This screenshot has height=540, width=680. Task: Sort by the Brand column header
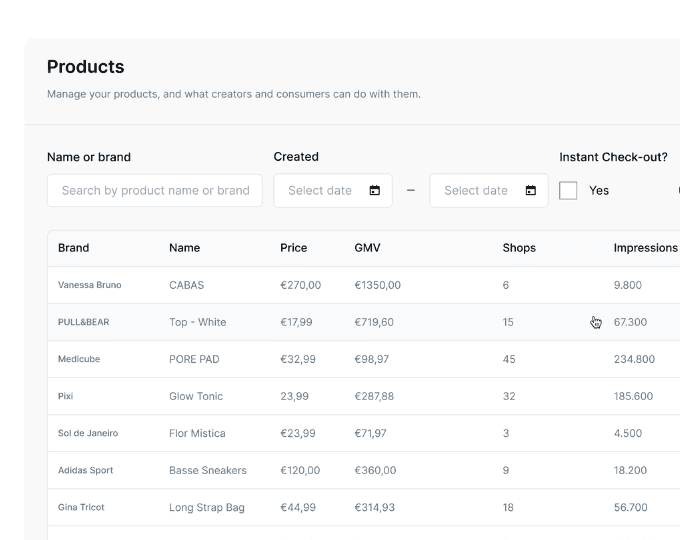click(73, 248)
